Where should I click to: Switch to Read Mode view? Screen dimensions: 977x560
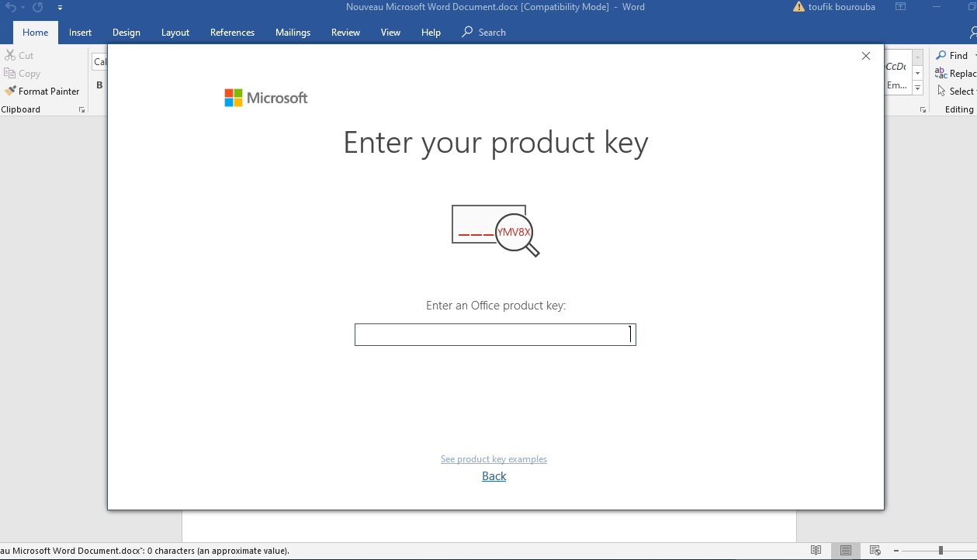[x=816, y=551]
